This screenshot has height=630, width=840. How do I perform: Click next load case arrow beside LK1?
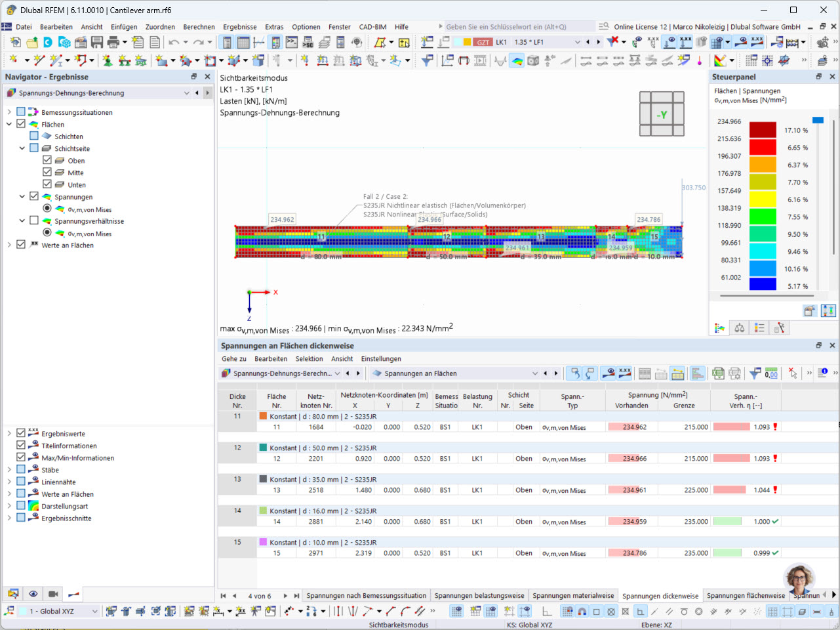pyautogui.click(x=598, y=42)
